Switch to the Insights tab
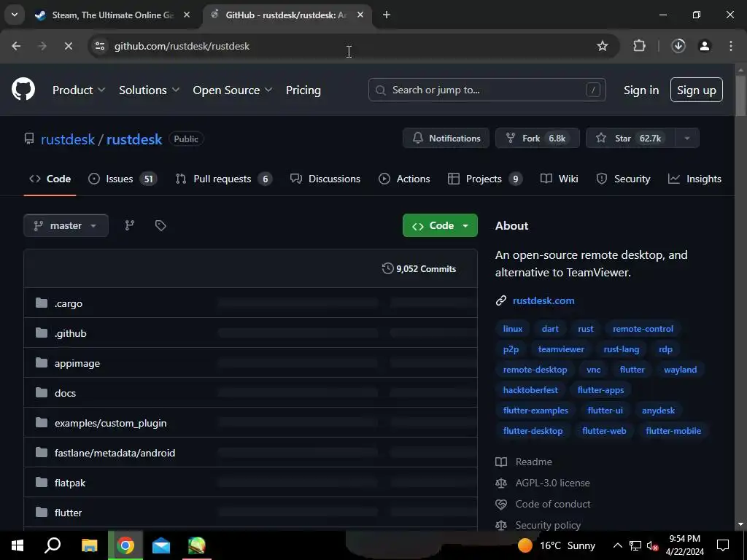The image size is (747, 560). coord(694,179)
